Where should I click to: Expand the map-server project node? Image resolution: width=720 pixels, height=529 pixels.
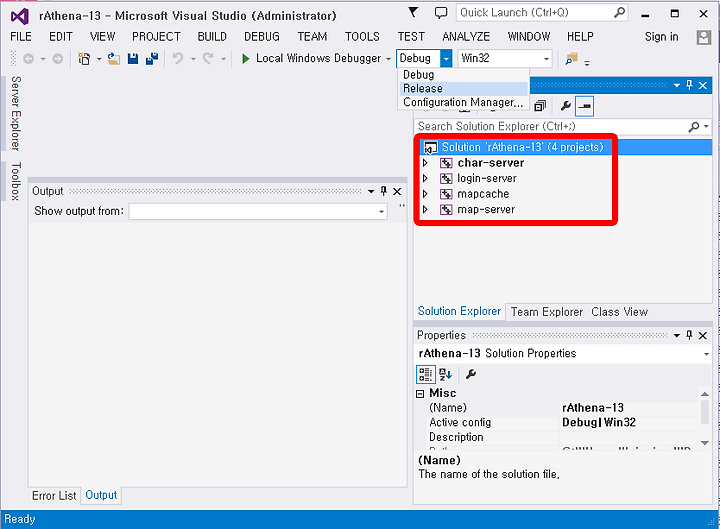point(425,210)
